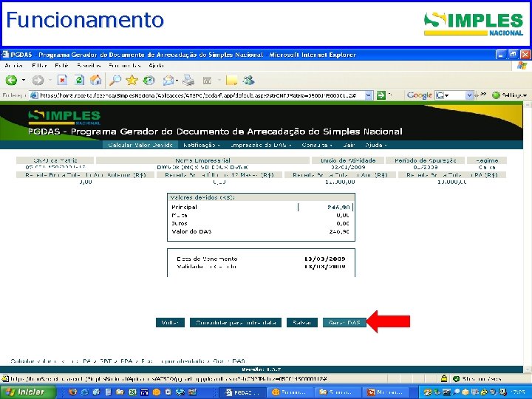Click the Valor do DAS row label
532x399 pixels.
pyautogui.click(x=191, y=232)
